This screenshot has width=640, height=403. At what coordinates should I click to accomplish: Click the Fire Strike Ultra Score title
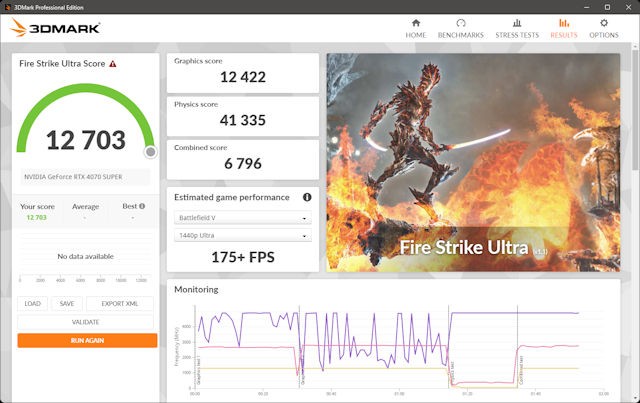62,64
